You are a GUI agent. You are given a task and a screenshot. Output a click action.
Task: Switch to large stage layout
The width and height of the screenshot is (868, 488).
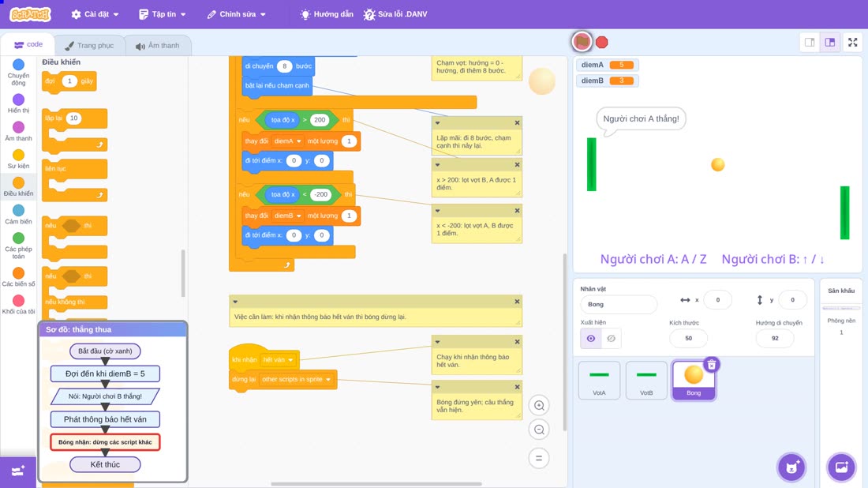[830, 42]
